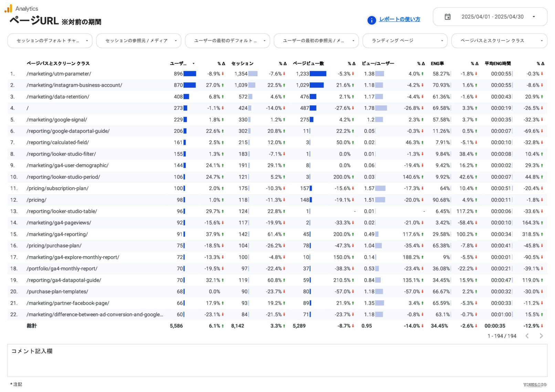Select the /pricing/subscription-plan/ page row

[57, 189]
